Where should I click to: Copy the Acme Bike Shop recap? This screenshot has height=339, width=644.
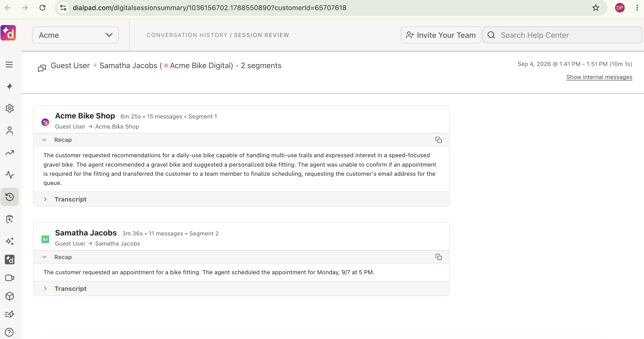coord(438,140)
